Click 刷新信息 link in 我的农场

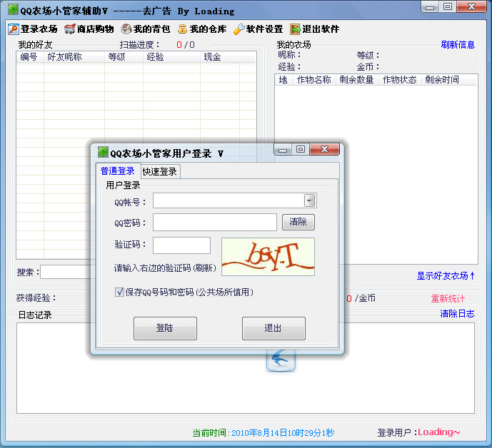458,45
